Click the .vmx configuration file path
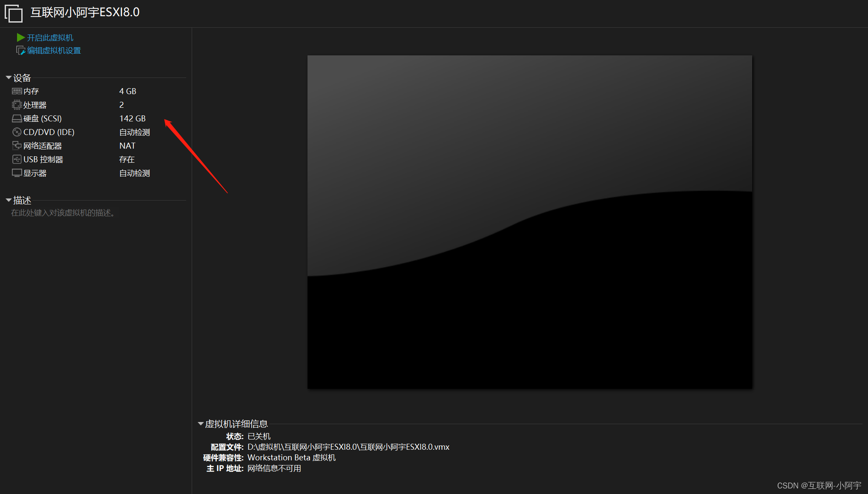 click(348, 447)
